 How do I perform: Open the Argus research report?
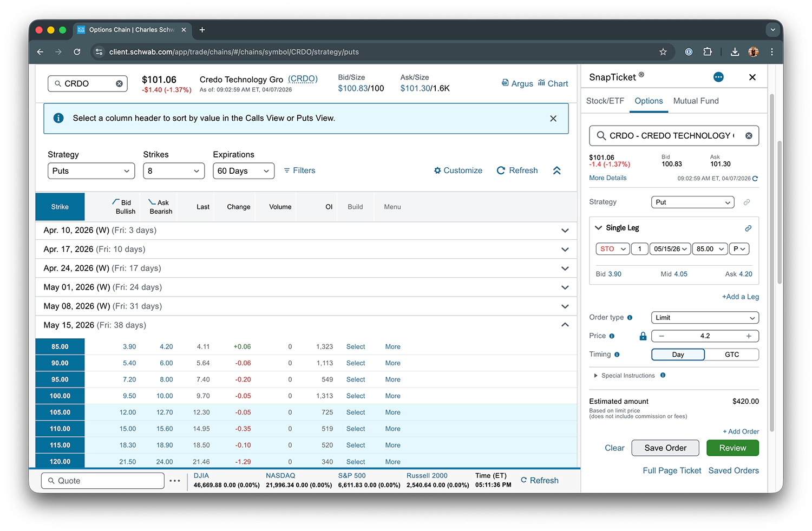[517, 83]
